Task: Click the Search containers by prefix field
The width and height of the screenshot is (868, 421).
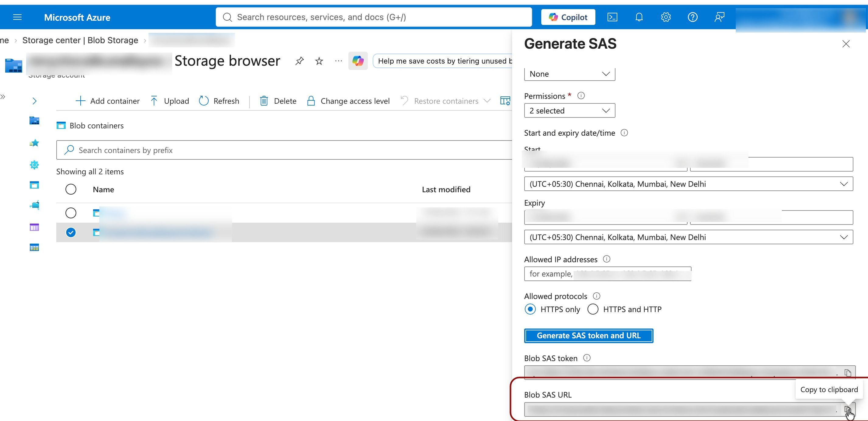Action: 284,150
